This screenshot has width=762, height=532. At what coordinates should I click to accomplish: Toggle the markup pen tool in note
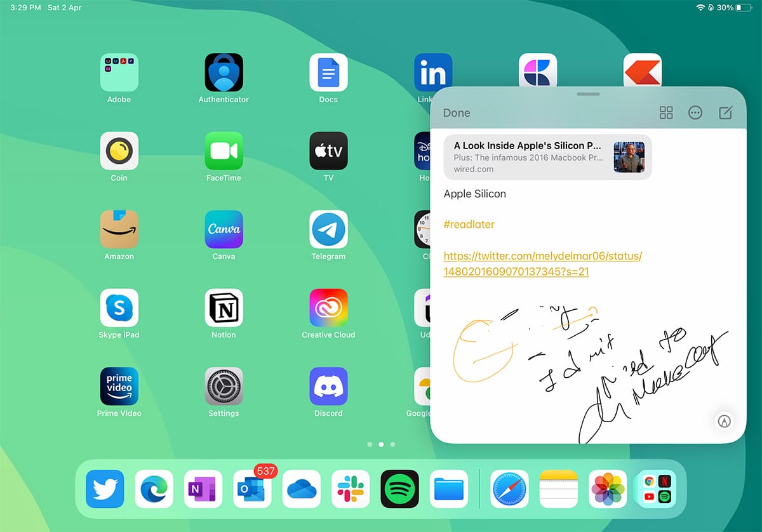[x=724, y=421]
